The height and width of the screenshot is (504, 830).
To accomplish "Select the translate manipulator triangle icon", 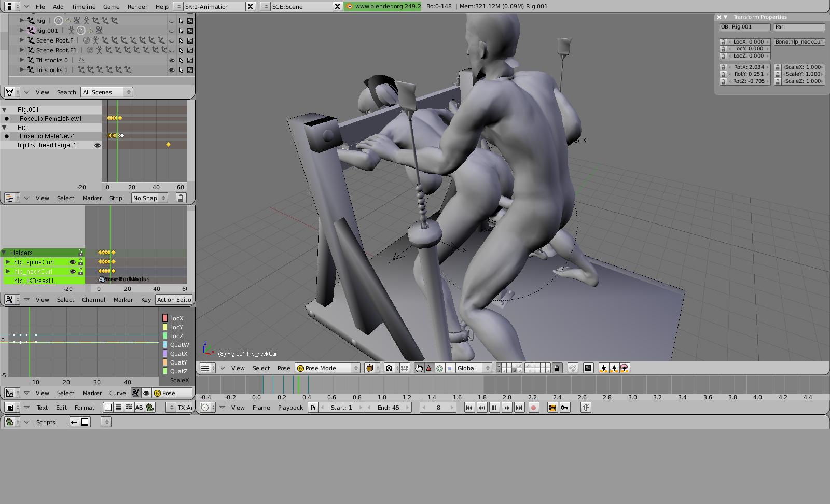I will click(x=429, y=368).
